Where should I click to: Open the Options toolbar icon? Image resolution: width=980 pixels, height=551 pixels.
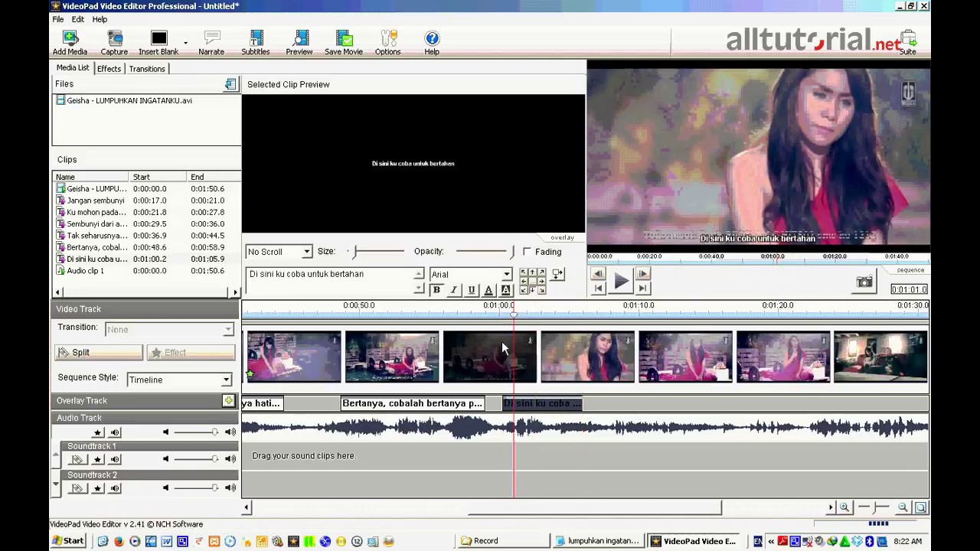point(388,43)
